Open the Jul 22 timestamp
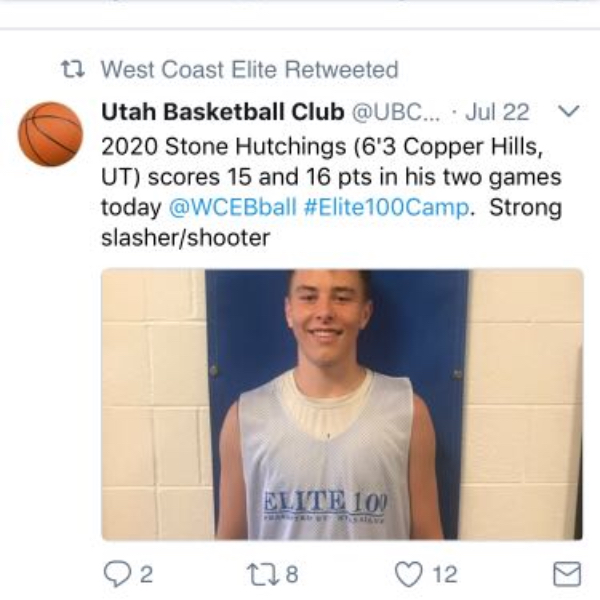The image size is (600, 600). 497,112
